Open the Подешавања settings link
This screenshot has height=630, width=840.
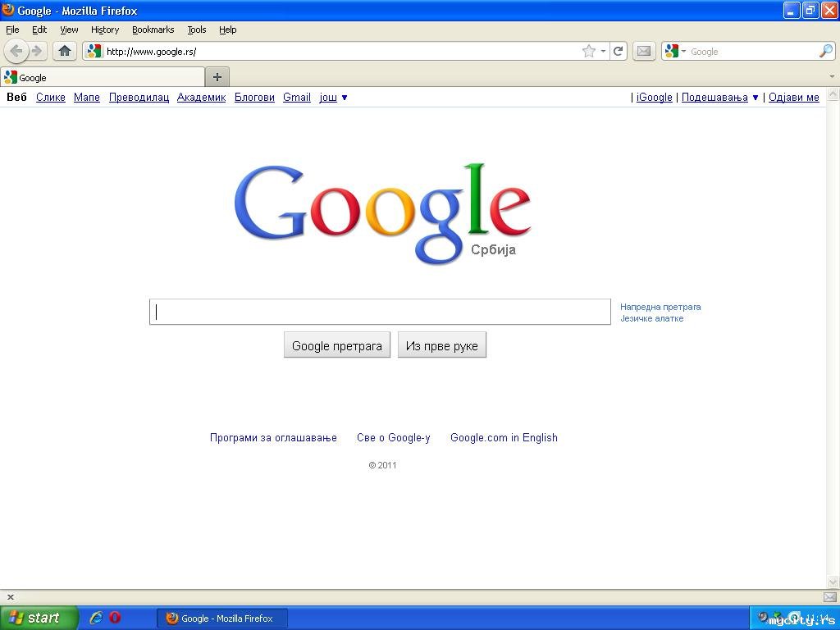pos(714,97)
